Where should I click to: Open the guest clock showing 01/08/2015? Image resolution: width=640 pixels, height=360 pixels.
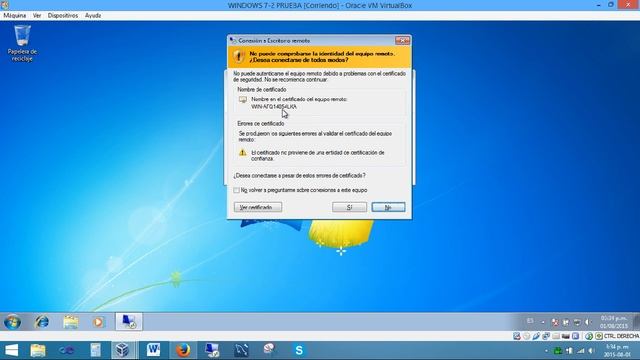[614, 322]
